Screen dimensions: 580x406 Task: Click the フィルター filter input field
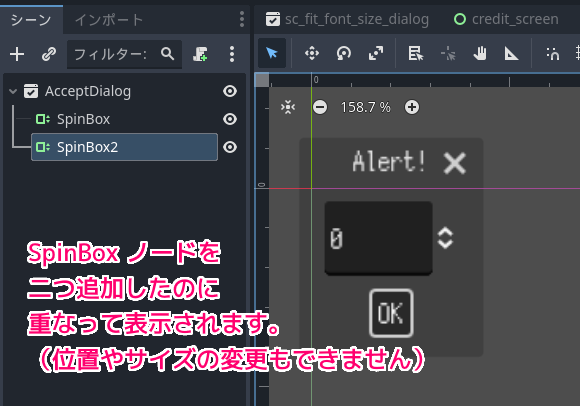tap(124, 54)
